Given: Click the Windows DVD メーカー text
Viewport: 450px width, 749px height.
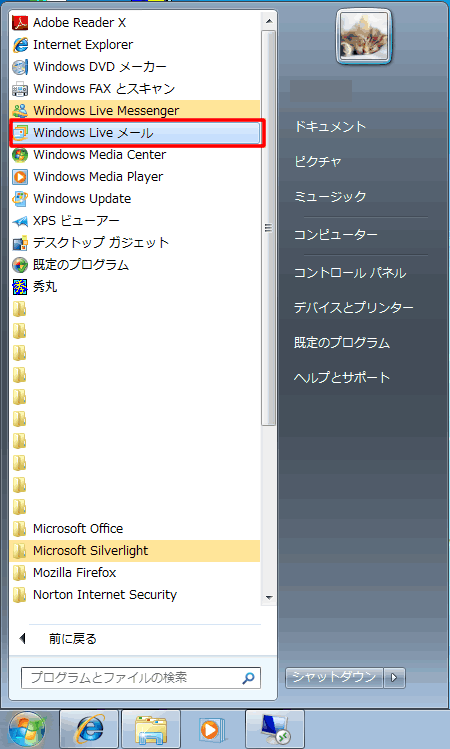Looking at the screenshot, I should (100, 66).
